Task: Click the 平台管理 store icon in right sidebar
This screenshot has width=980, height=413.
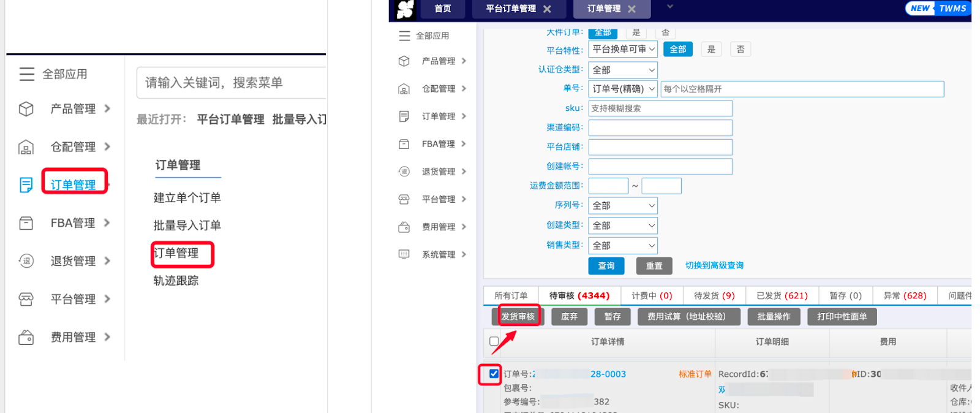Action: tap(404, 199)
